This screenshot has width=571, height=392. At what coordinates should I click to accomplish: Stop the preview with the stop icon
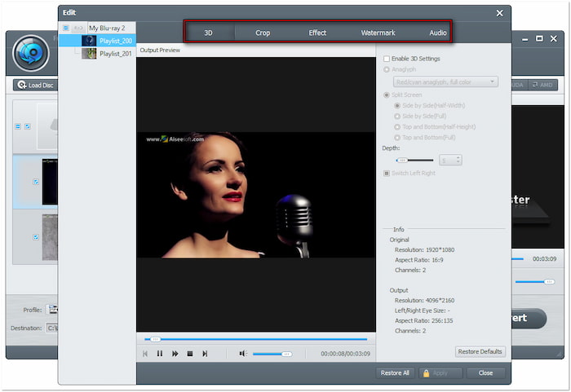(189, 354)
